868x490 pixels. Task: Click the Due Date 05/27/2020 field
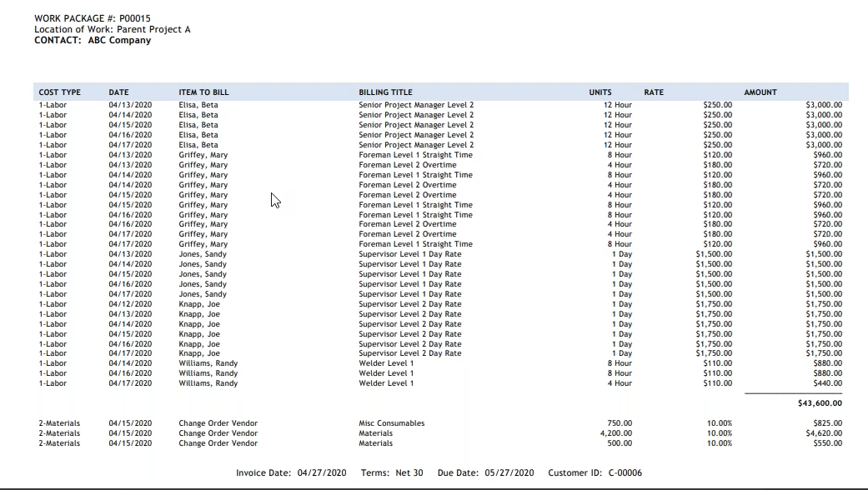pyautogui.click(x=485, y=472)
